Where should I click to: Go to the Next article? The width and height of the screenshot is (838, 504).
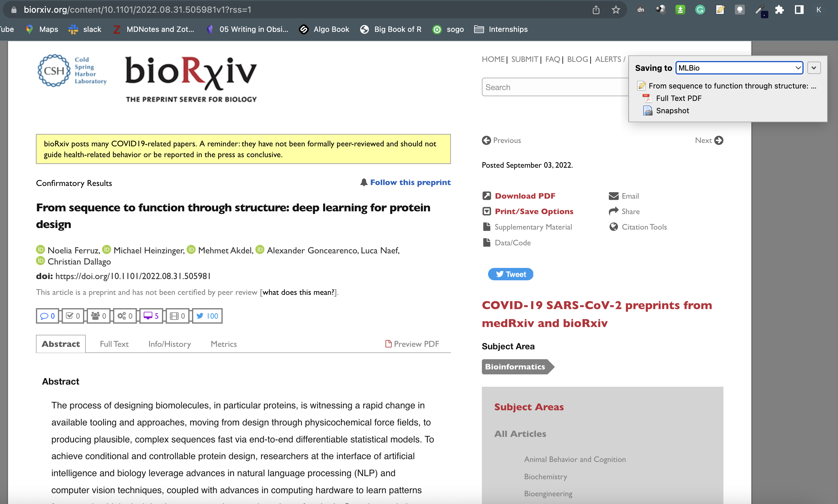tap(709, 140)
